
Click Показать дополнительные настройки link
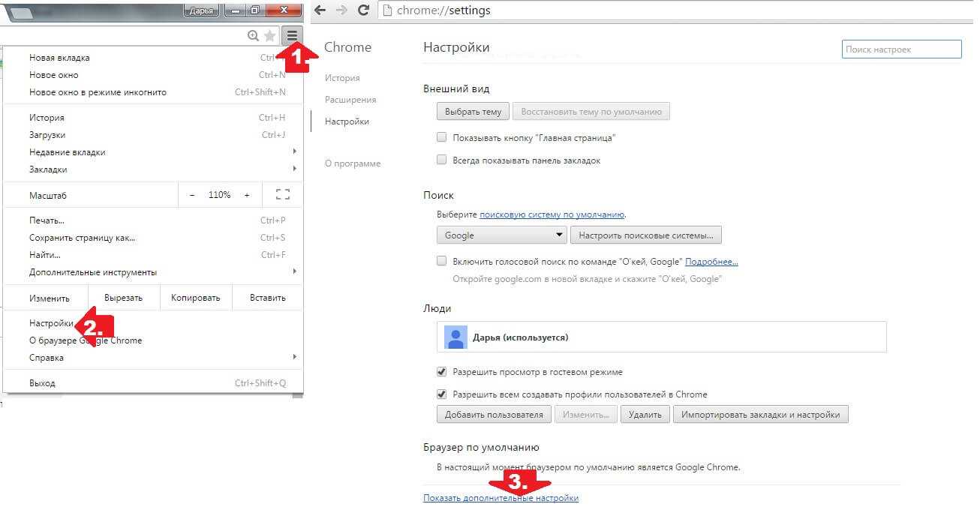501,498
